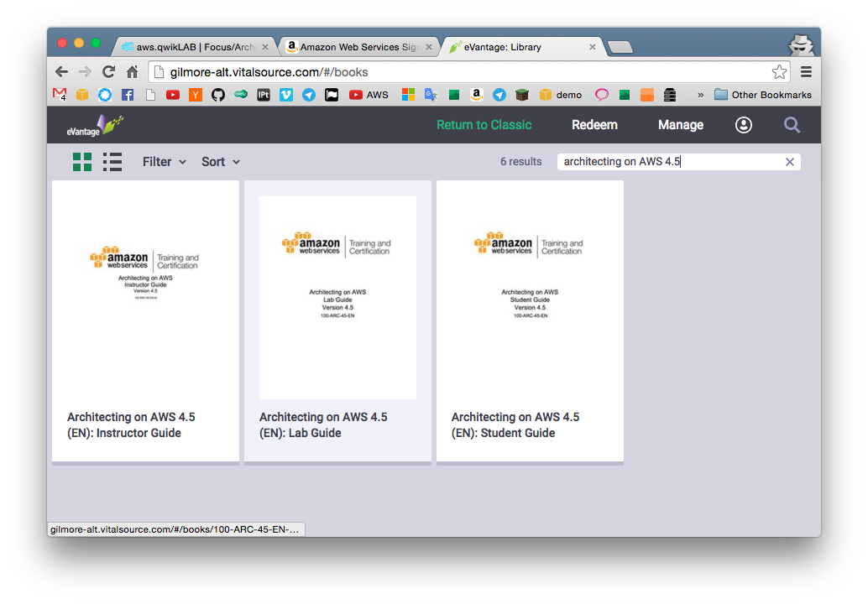Open the Microsoft four-color logo bookmark

point(409,95)
